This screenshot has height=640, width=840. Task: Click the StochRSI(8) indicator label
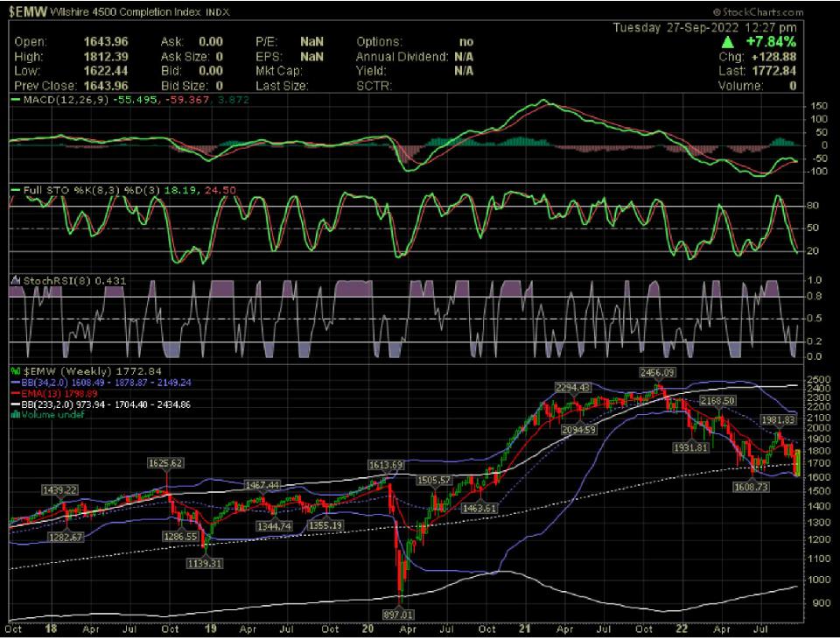pyautogui.click(x=57, y=280)
